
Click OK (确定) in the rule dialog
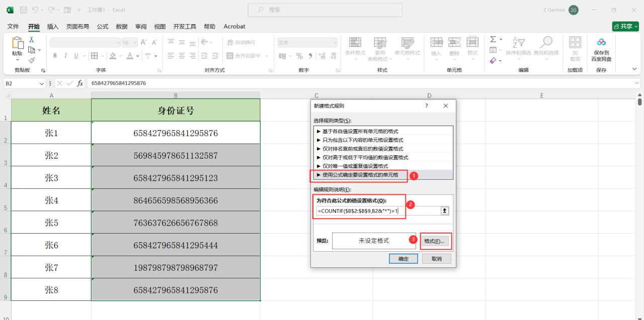tap(404, 259)
